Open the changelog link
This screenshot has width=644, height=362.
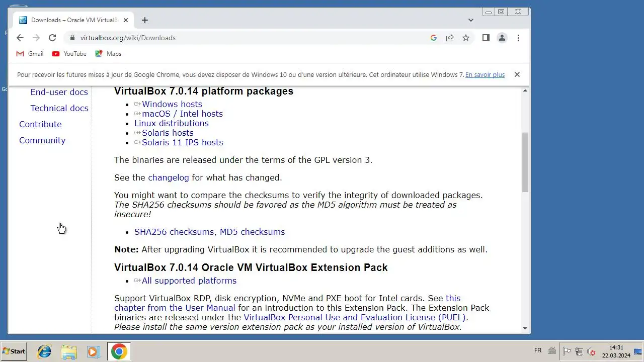coord(169,177)
